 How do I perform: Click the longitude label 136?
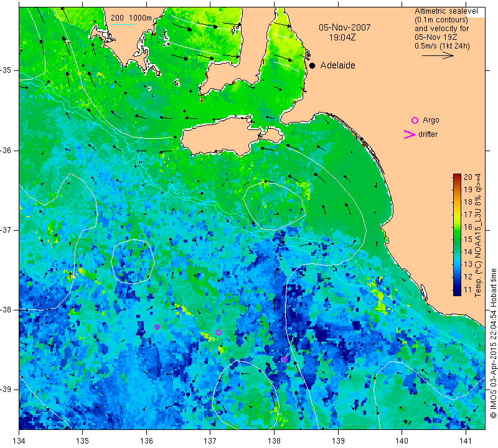146,441
